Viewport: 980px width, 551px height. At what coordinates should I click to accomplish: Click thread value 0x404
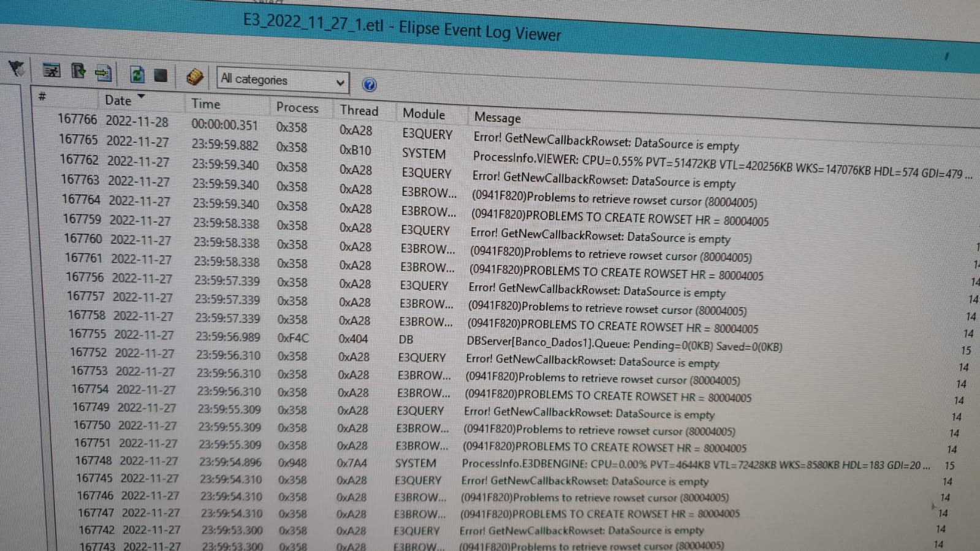tap(353, 338)
